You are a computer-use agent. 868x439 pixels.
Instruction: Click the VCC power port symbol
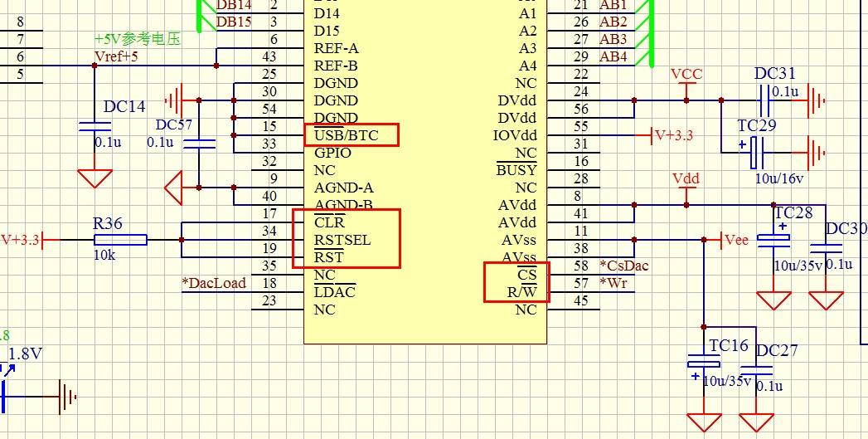pyautogui.click(x=686, y=85)
